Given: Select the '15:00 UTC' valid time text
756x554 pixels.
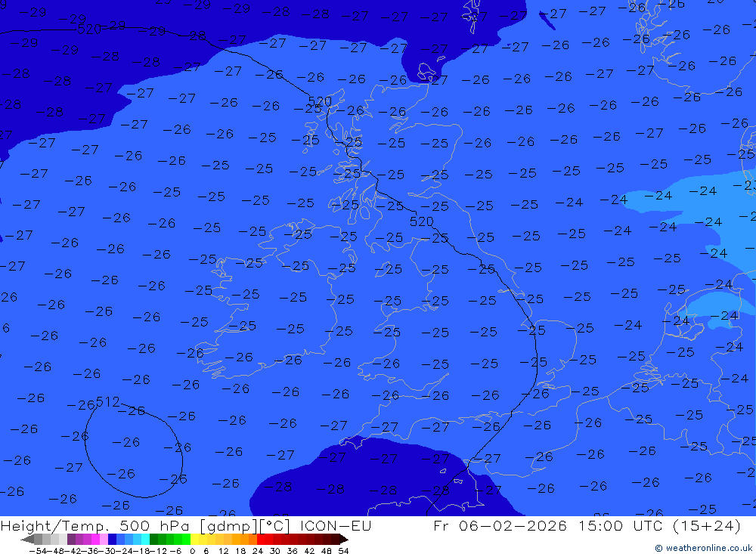Looking at the screenshot, I should [622, 525].
